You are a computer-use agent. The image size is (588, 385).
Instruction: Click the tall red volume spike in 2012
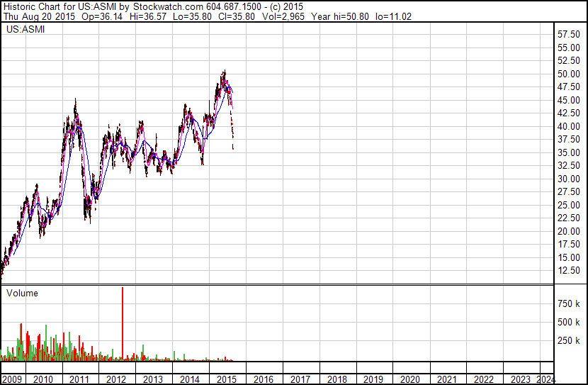point(123,319)
